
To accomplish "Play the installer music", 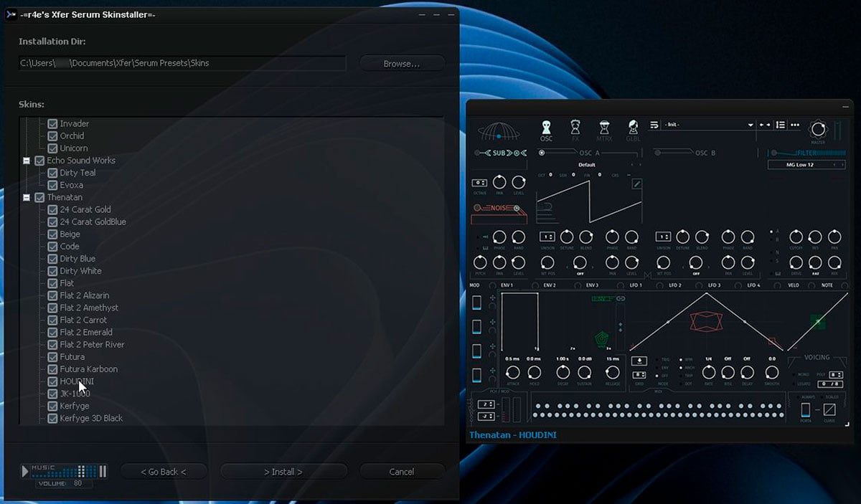I will 26,471.
